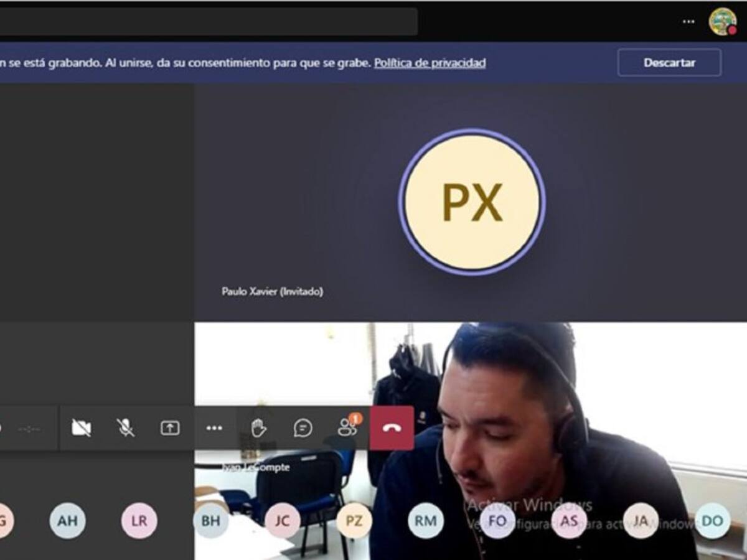Viewport: 747px width, 560px height.
Task: Open the top-right settings ellipsis menu
Action: click(688, 21)
